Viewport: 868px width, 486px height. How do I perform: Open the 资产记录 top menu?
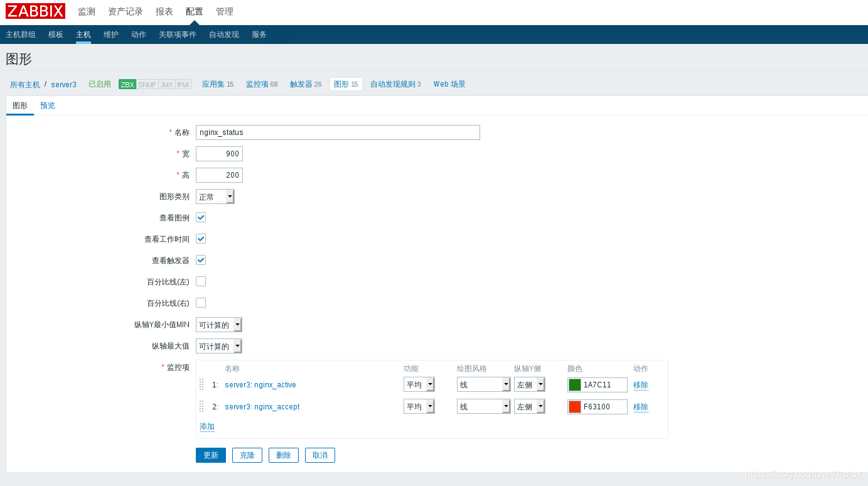point(126,11)
